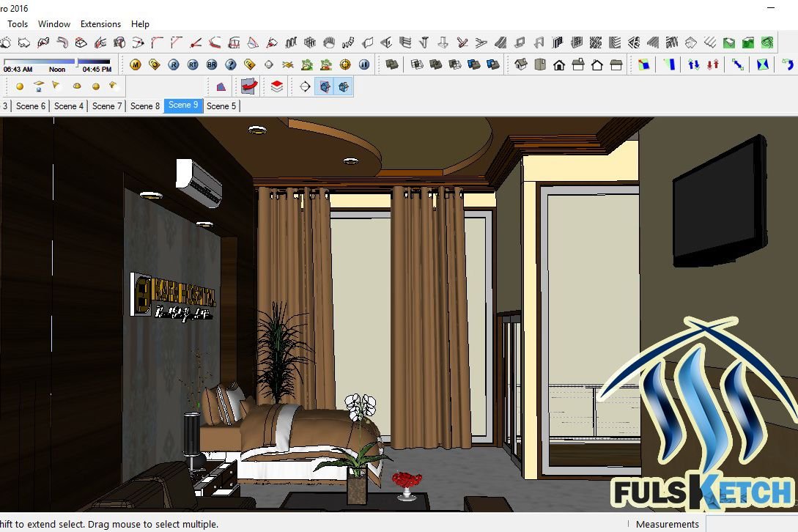This screenshot has width=798, height=532.
Task: Open V-Ray help (blue question mark icon)
Action: pyautogui.click(x=231, y=64)
